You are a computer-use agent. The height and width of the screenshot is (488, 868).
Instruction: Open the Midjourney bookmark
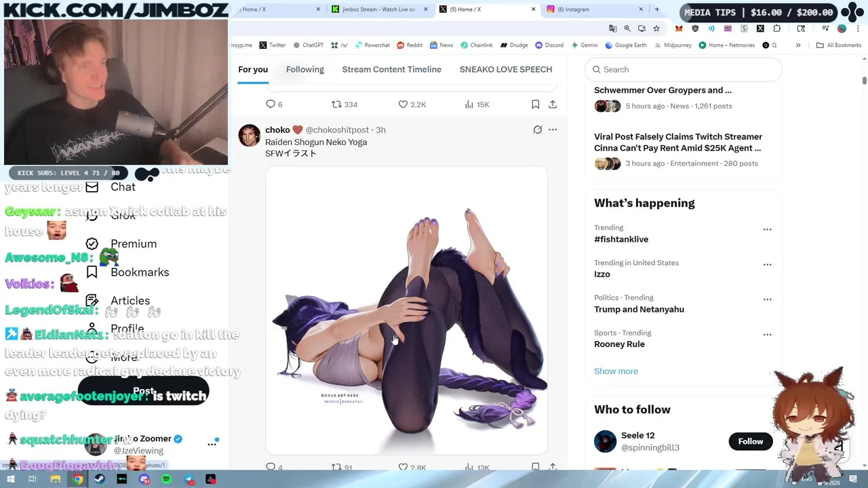(x=673, y=45)
